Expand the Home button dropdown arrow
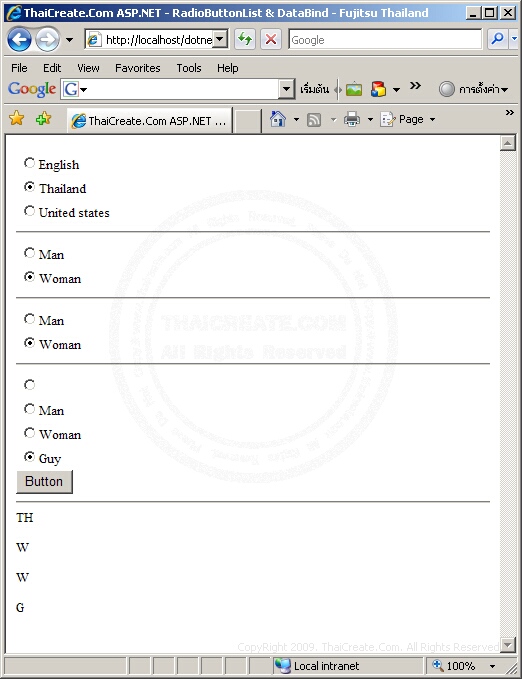Image resolution: width=522 pixels, height=679 pixels. click(x=296, y=119)
